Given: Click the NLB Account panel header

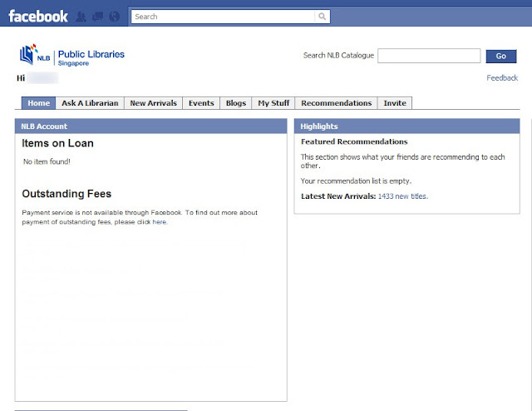Looking at the screenshot, I should pyautogui.click(x=151, y=126).
